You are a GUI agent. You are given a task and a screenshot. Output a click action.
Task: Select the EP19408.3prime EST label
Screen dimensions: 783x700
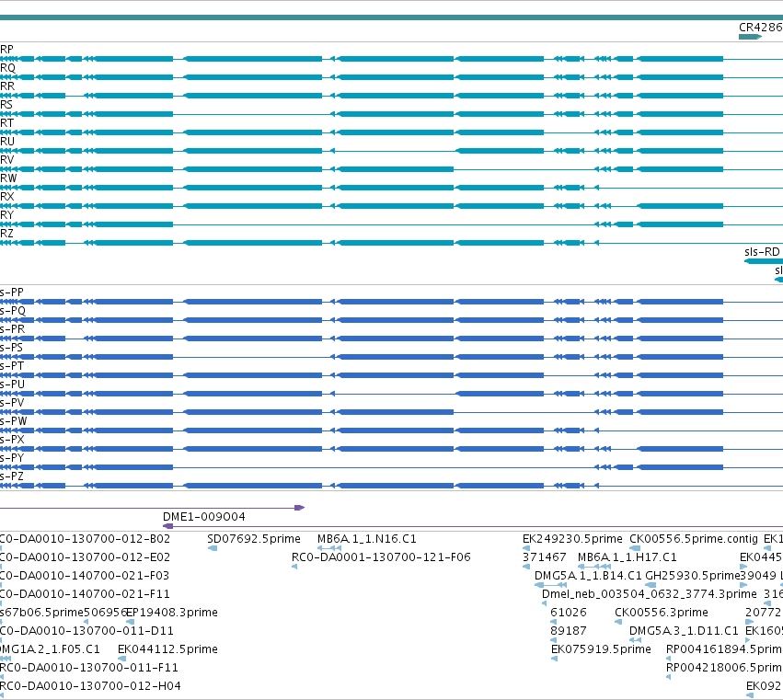[x=172, y=613]
